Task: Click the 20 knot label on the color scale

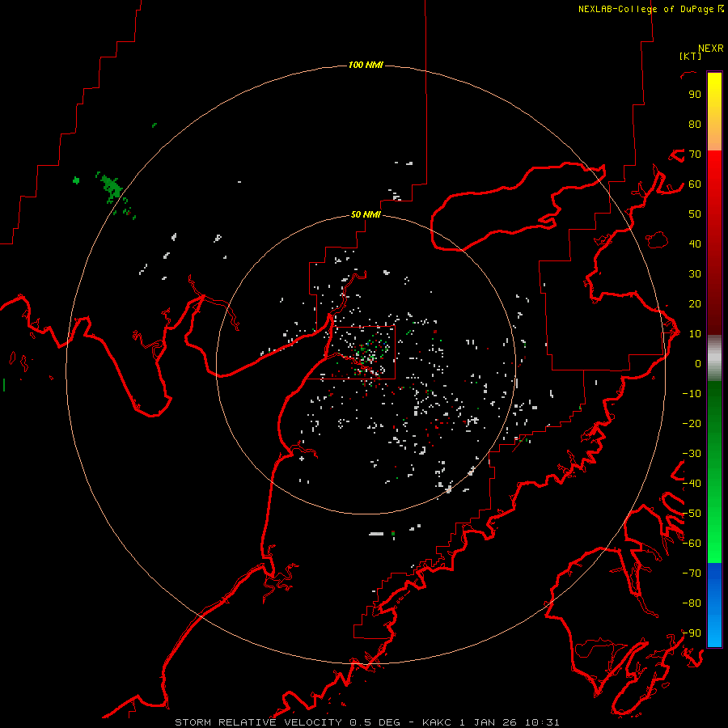Action: (x=695, y=303)
